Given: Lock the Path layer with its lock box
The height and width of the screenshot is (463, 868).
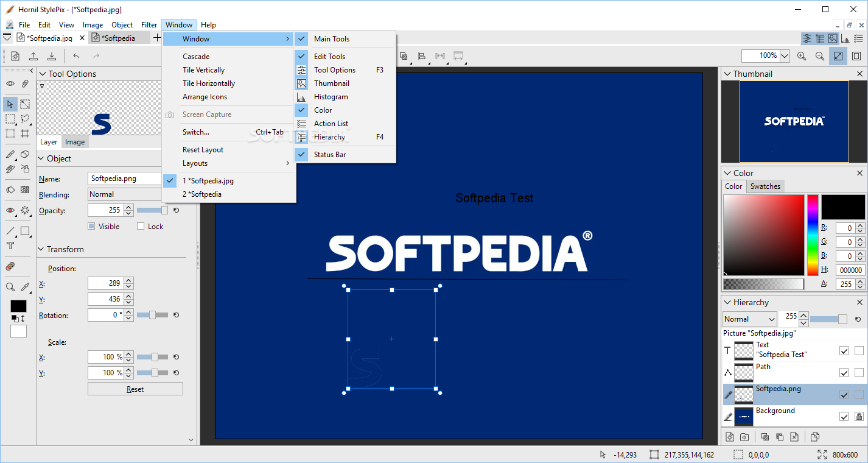Looking at the screenshot, I should [859, 373].
